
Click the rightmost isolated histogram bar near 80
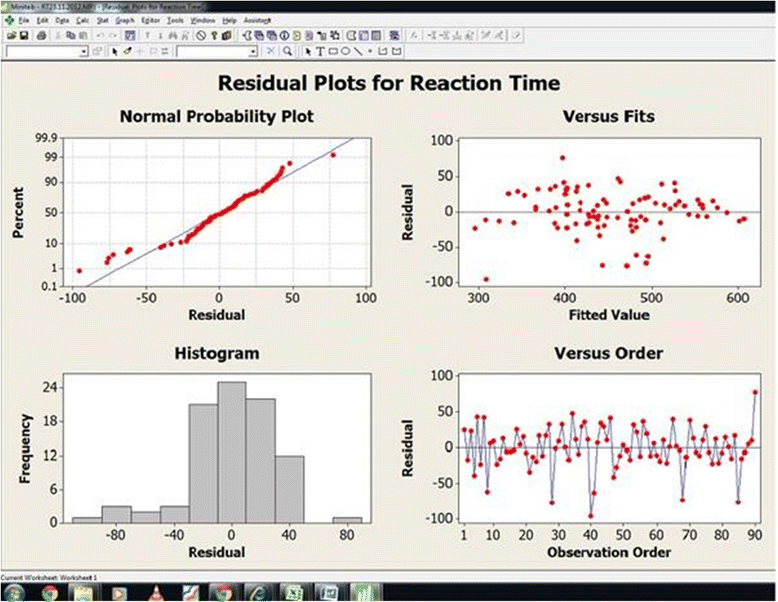pyautogui.click(x=347, y=520)
